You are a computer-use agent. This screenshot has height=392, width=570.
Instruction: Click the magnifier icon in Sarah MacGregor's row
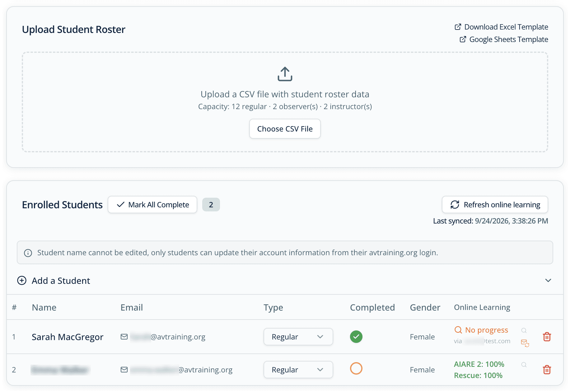pos(524,330)
